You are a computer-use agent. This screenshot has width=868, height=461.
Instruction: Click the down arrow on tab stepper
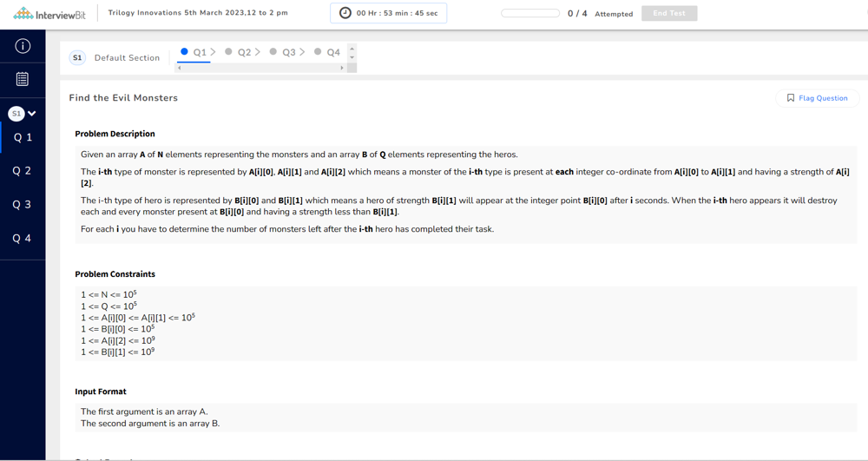tap(352, 57)
